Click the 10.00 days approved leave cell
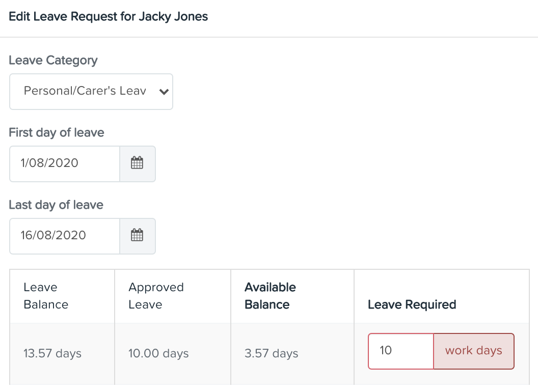Screen dimensions: 538x392 click(x=158, y=353)
